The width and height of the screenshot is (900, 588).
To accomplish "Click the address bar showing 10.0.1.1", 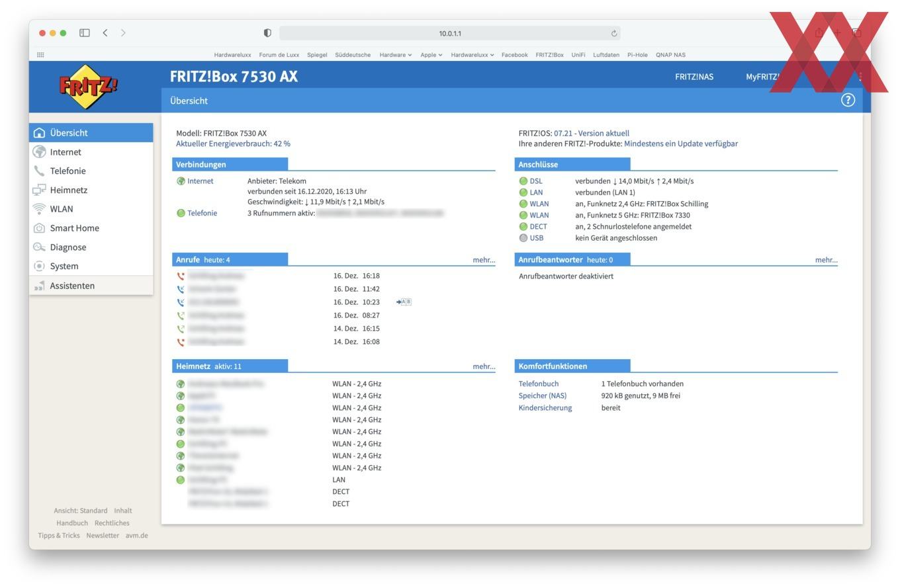I will click(x=450, y=33).
